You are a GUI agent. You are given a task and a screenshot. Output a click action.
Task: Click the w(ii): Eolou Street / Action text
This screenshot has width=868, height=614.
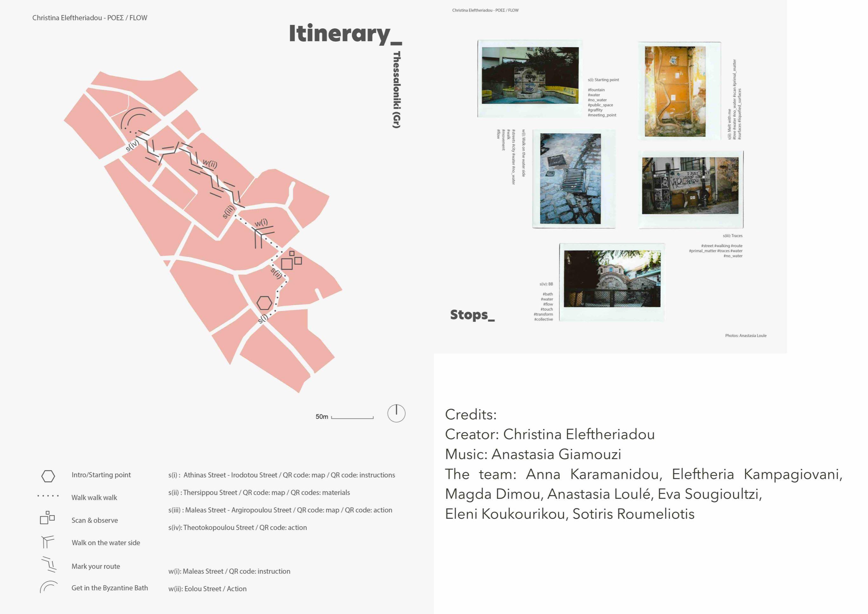pyautogui.click(x=207, y=589)
